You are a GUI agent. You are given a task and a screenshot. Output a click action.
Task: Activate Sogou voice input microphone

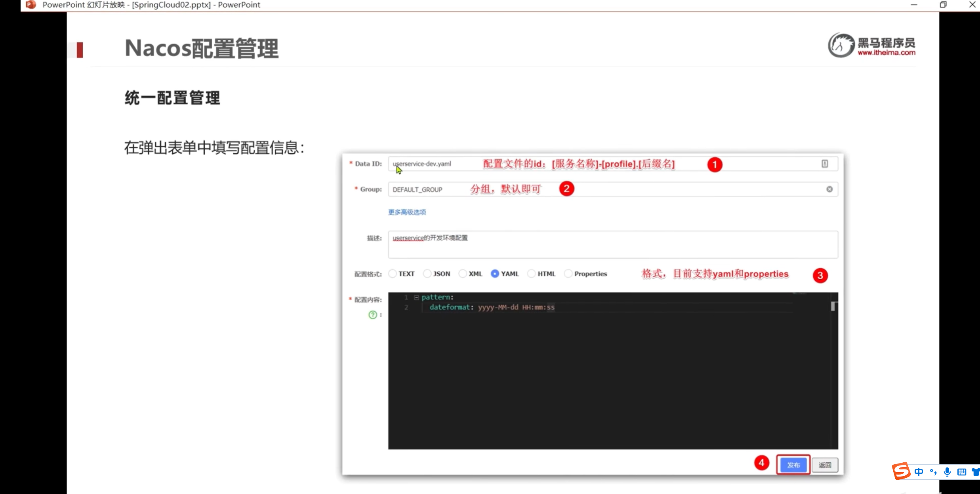click(x=947, y=472)
